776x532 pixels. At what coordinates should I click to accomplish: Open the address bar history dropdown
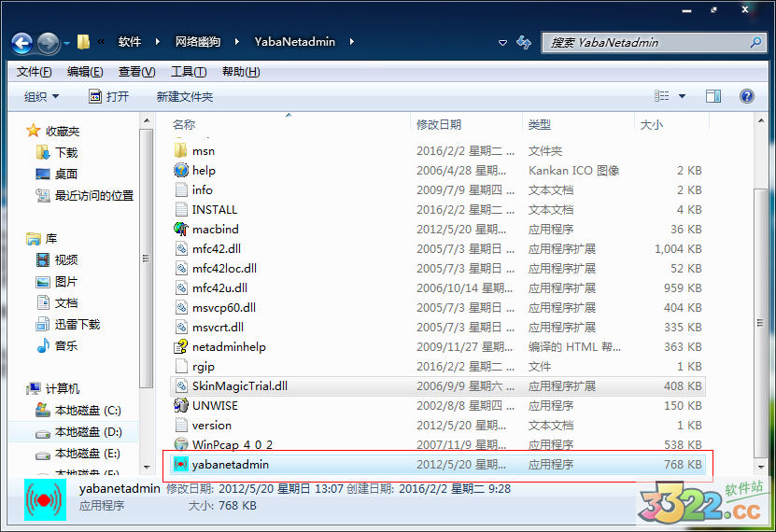click(x=502, y=43)
